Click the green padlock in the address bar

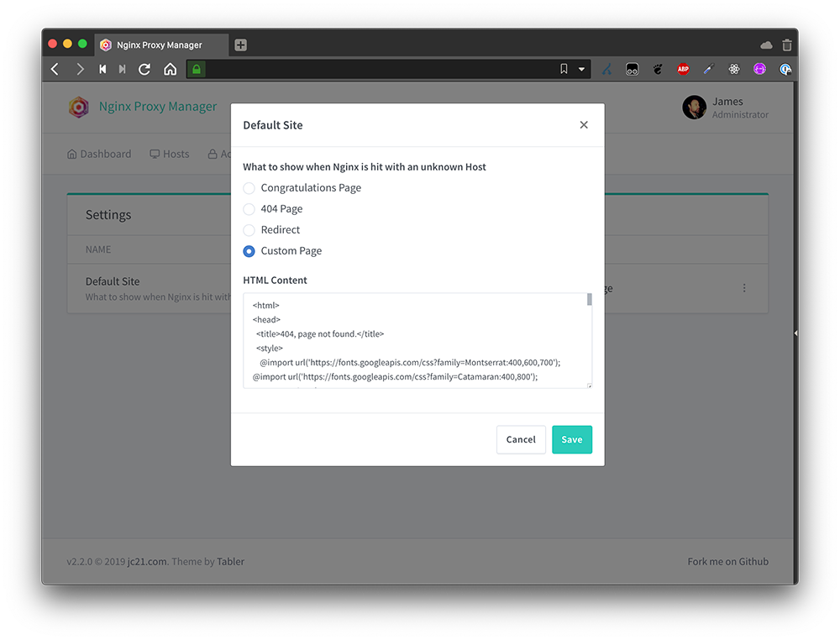click(x=195, y=69)
